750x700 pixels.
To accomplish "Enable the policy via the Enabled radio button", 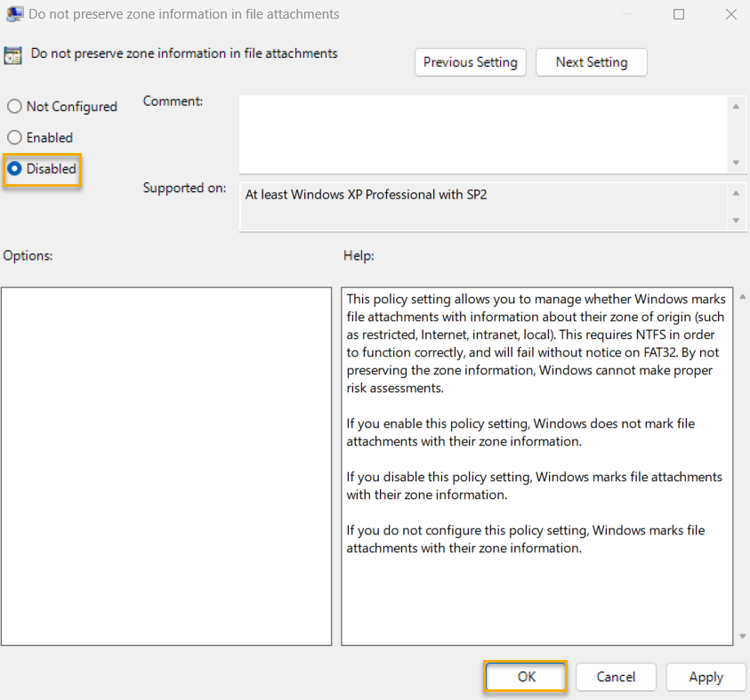I will coord(14,137).
